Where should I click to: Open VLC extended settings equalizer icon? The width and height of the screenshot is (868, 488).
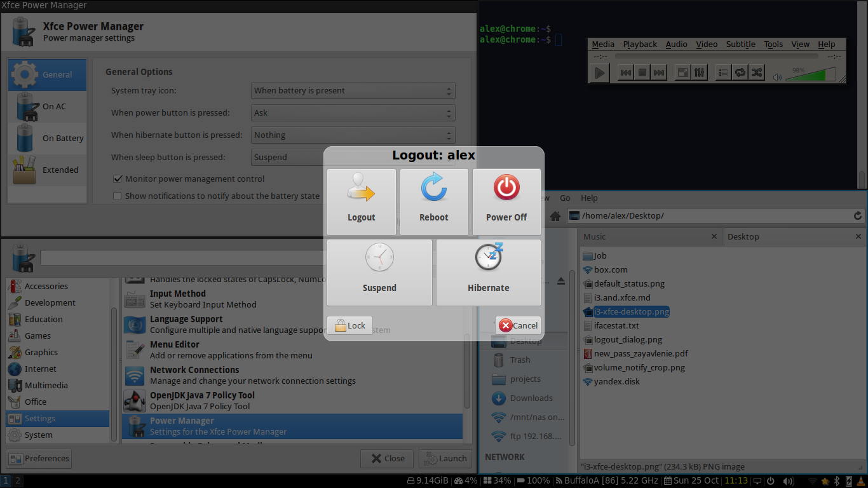tap(699, 73)
